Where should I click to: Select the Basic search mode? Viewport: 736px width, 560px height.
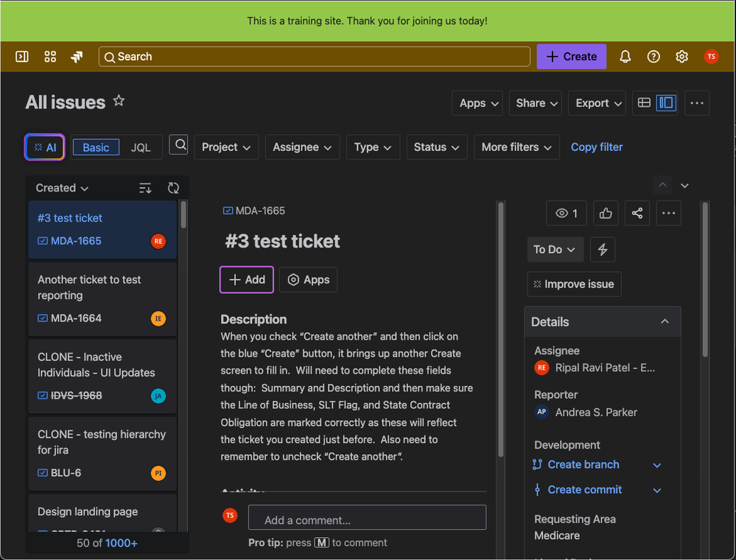pyautogui.click(x=96, y=147)
